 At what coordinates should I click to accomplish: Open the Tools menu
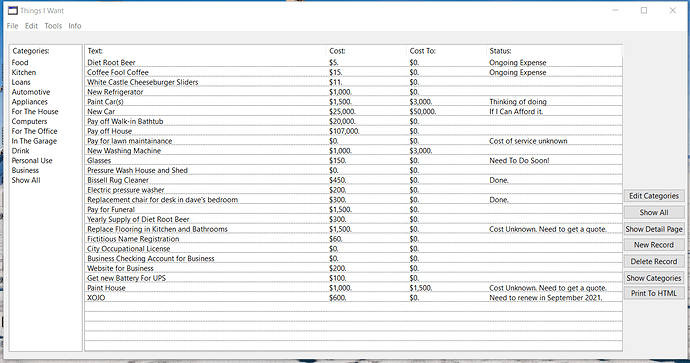click(53, 26)
